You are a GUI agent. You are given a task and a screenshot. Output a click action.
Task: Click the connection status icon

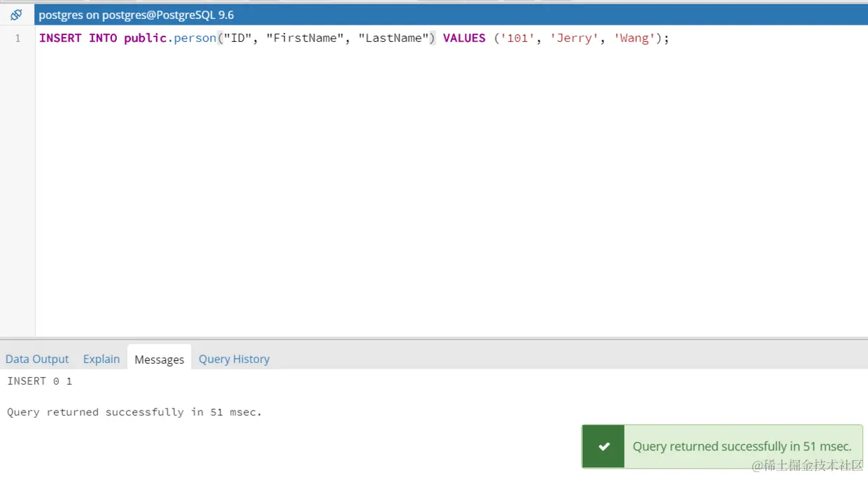16,15
